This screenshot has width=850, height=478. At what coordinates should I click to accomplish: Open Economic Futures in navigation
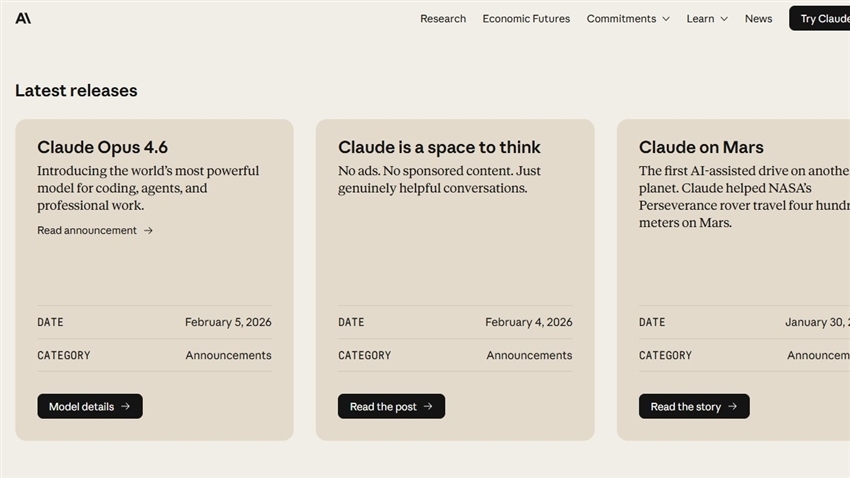click(526, 19)
